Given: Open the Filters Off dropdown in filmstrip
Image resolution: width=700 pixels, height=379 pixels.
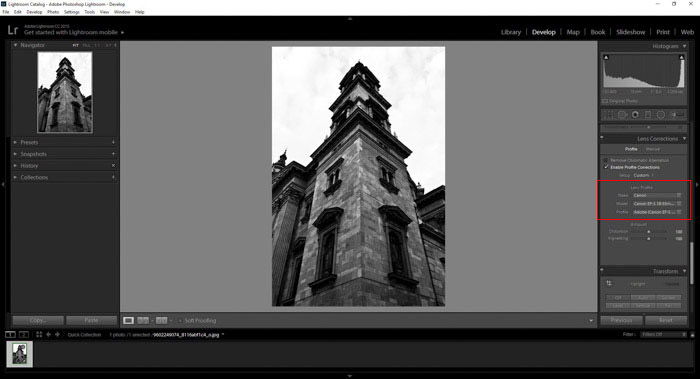Looking at the screenshot, I should (663, 334).
